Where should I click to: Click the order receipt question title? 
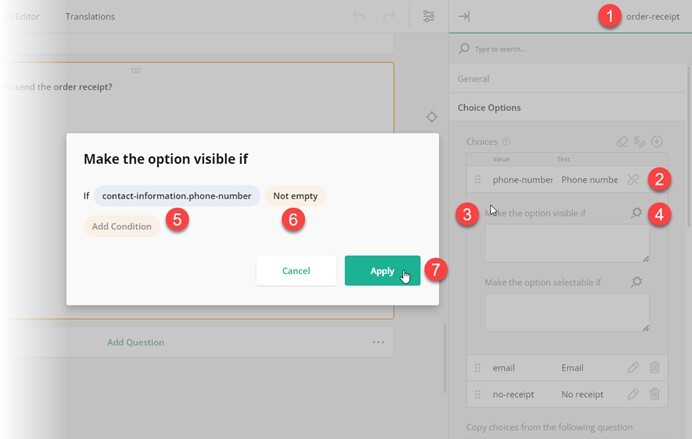(x=58, y=87)
